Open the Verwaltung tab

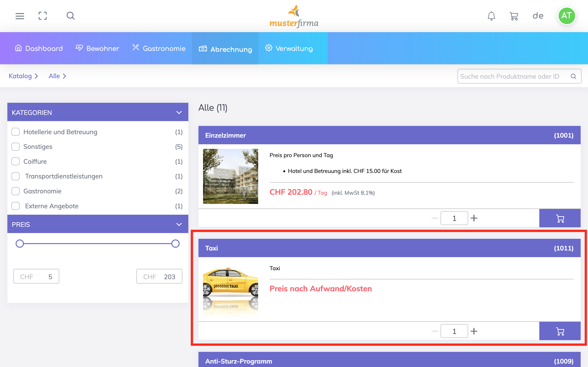289,48
